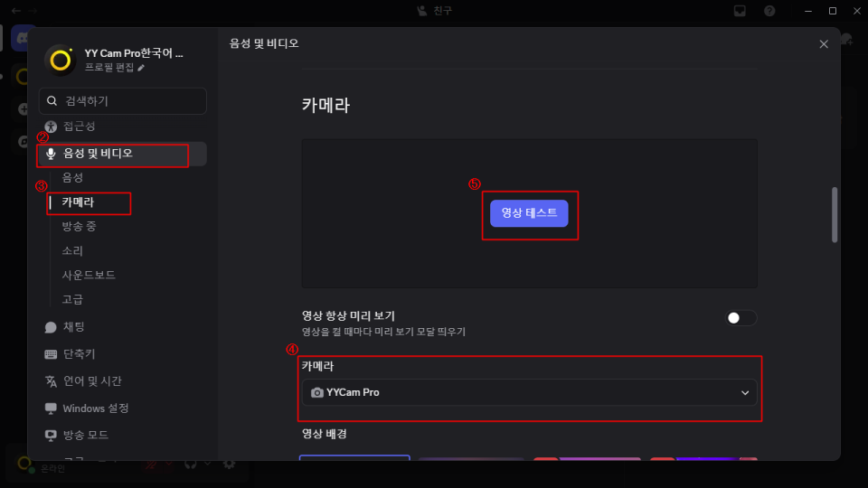
Task: Click the monitor icon for Windows 설정
Action: tap(51, 408)
